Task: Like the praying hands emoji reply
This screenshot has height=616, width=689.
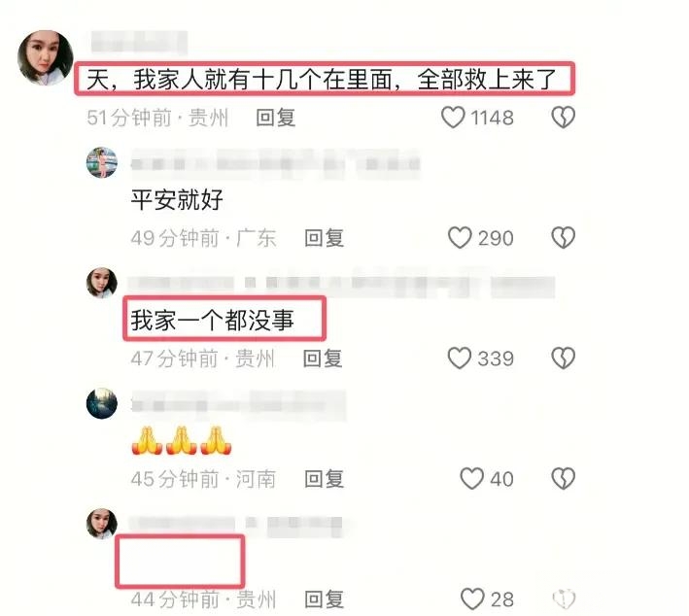Action: click(x=471, y=478)
